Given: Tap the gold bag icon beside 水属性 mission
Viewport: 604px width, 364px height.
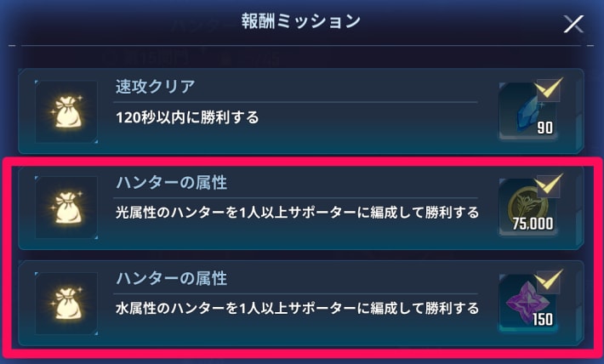Looking at the screenshot, I should pyautogui.click(x=66, y=304).
